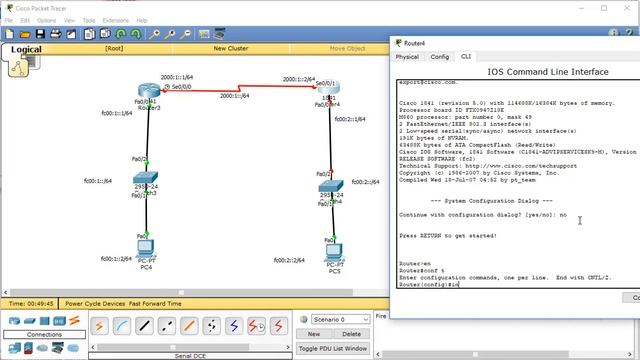Click the New Cluster button
Image resolution: width=640 pixels, height=360 pixels.
point(231,48)
